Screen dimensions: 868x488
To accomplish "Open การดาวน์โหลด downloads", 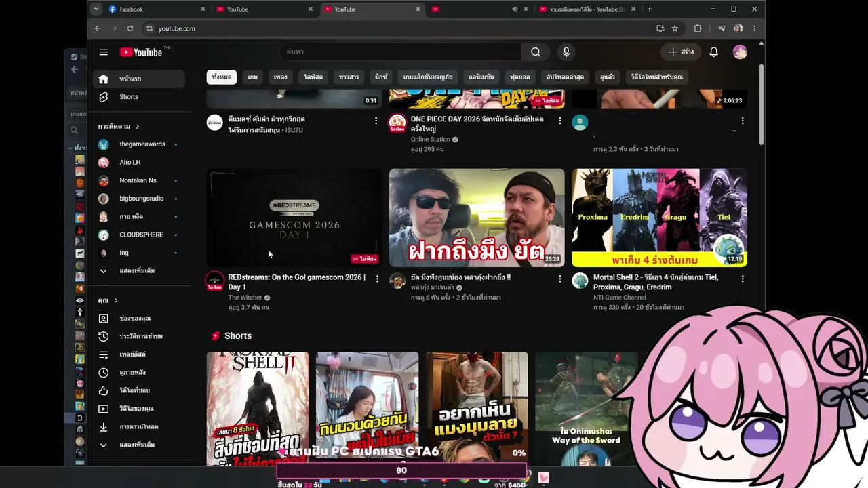I will click(138, 427).
